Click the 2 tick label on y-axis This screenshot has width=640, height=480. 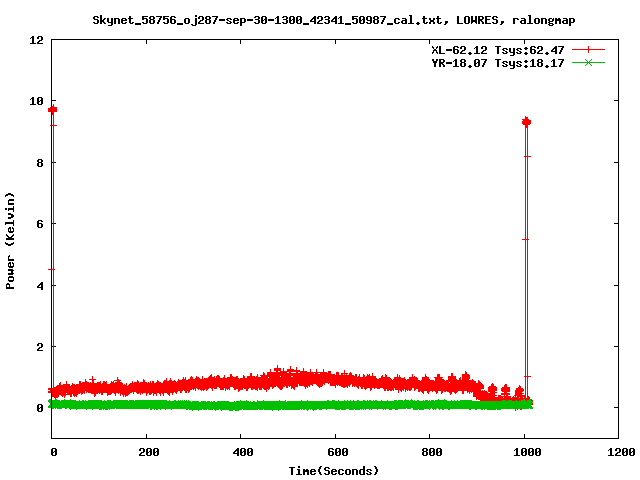coord(40,347)
